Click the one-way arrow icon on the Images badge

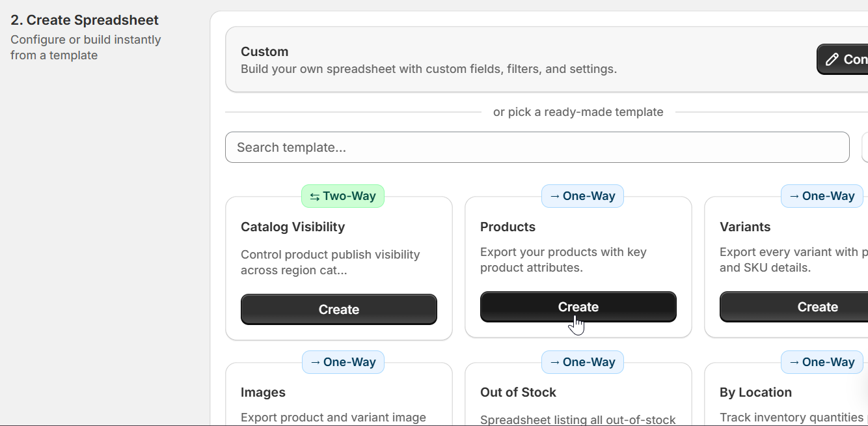click(314, 362)
